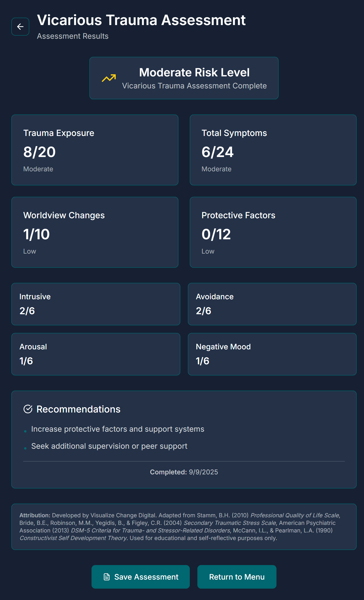364x600 pixels.
Task: Click the Moderate Risk Level banner
Action: click(x=184, y=78)
